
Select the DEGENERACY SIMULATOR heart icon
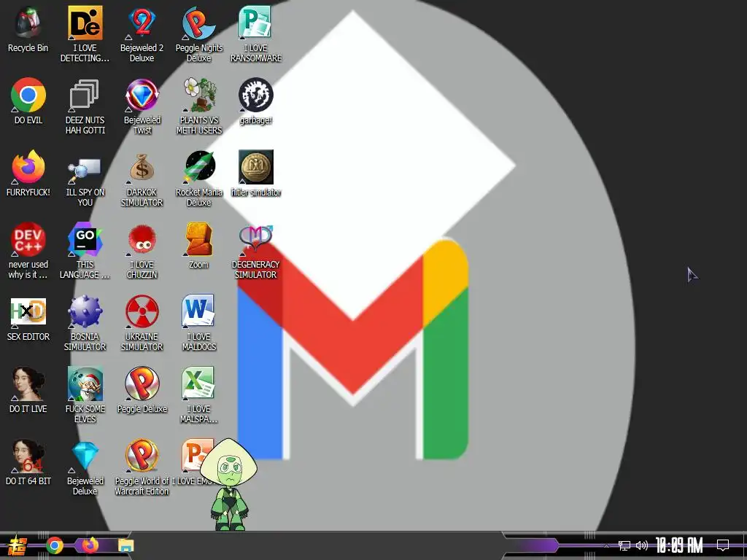255,239
